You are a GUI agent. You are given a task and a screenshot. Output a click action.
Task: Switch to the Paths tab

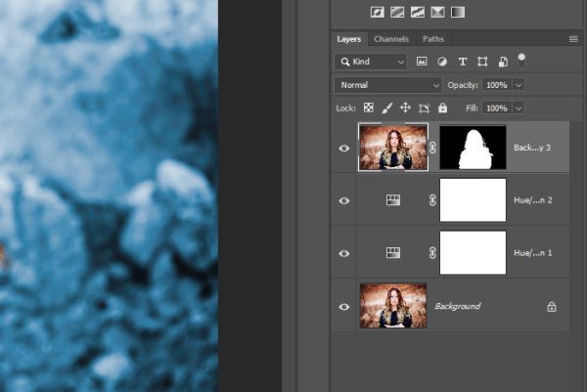[433, 39]
